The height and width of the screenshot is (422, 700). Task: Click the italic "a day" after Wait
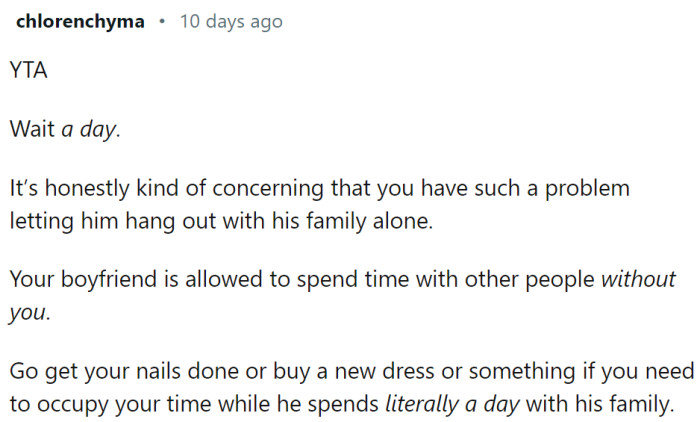click(90, 129)
